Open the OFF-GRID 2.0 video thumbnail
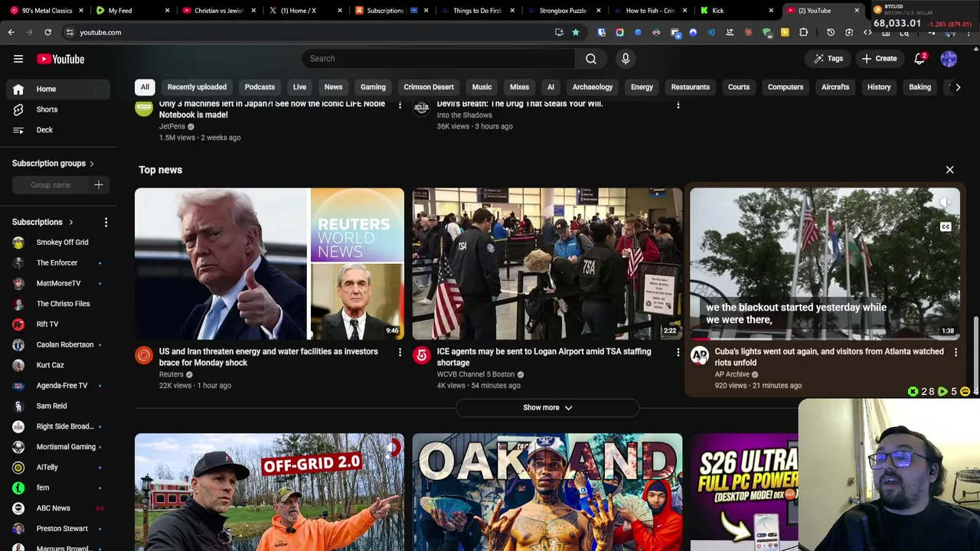 [269, 492]
